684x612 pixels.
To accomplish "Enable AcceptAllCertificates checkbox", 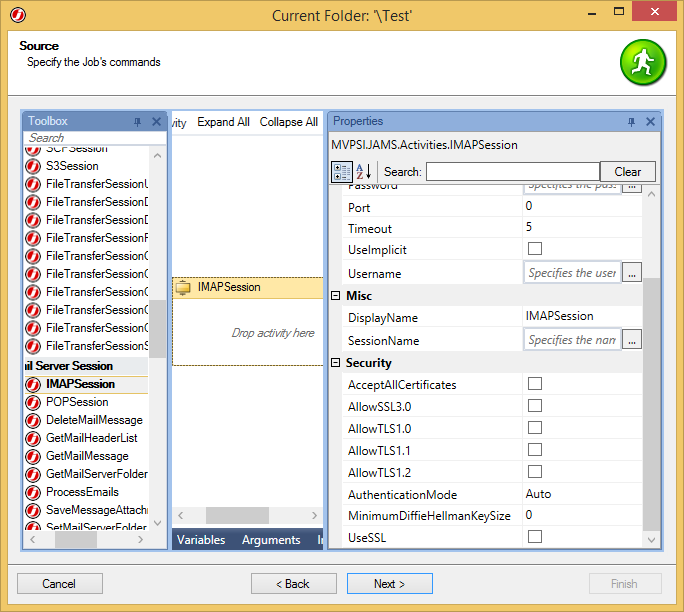I will [x=535, y=384].
